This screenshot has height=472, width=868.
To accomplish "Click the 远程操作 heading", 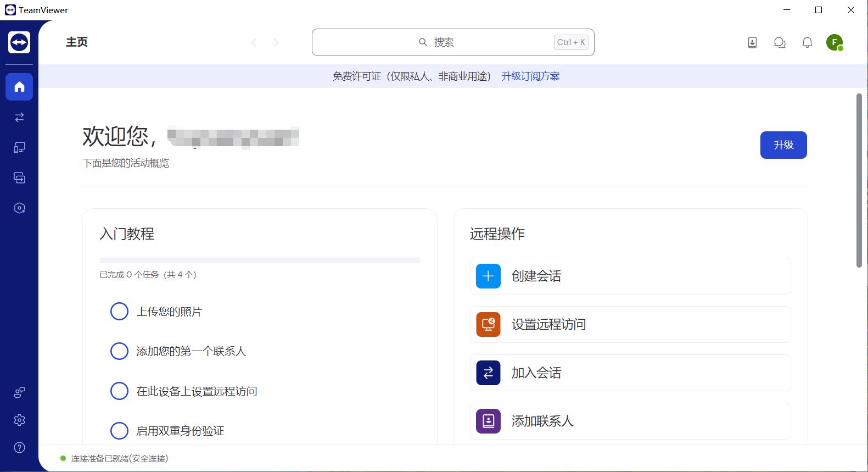I will click(497, 234).
